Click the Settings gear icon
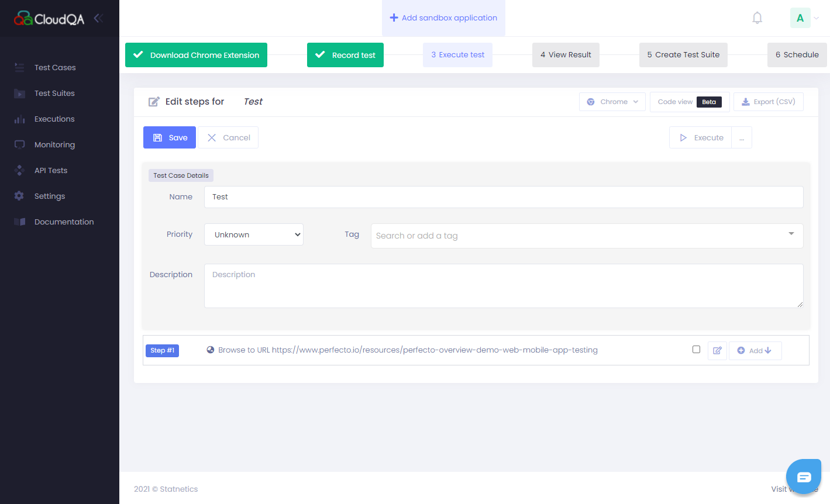 (x=19, y=196)
